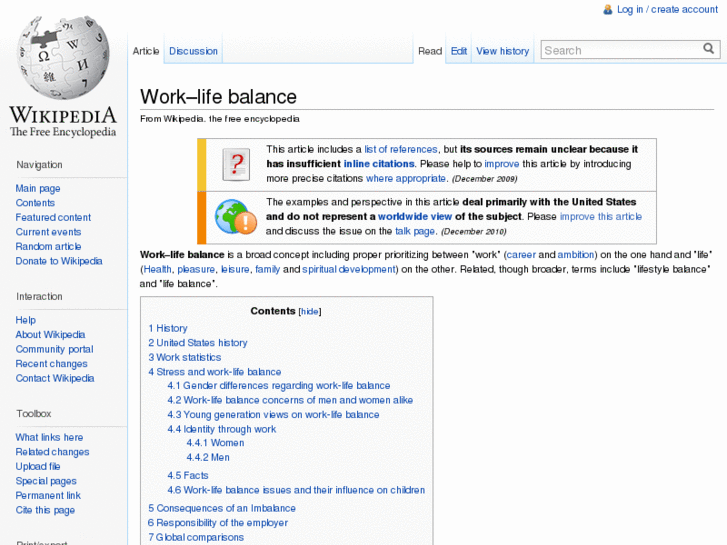Switch to the Discussion tab
Screen dimensions: 727x545
pyautogui.click(x=193, y=51)
